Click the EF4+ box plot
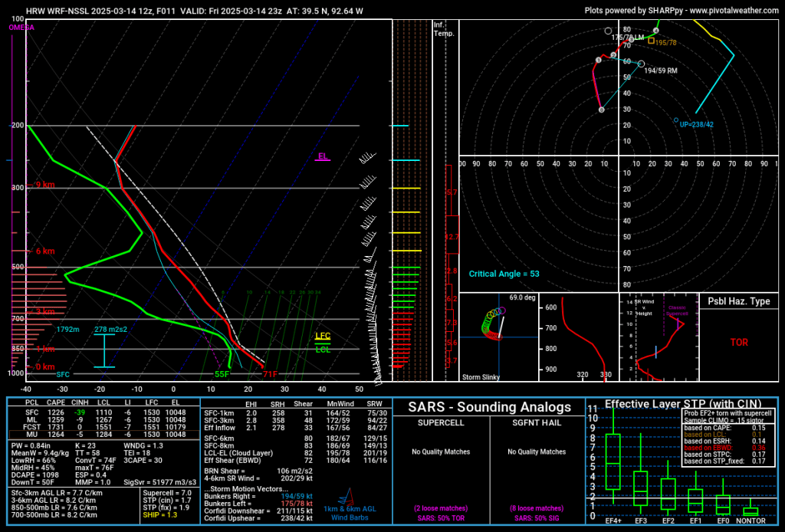The image size is (785, 532). 613,461
